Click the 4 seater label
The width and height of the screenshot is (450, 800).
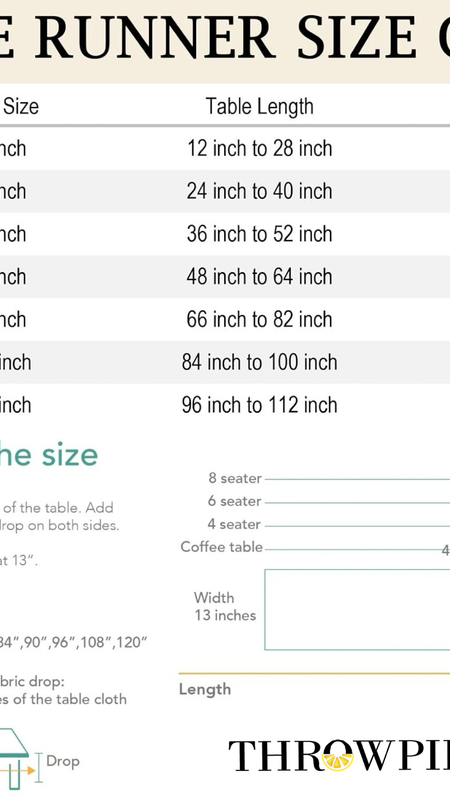(235, 524)
